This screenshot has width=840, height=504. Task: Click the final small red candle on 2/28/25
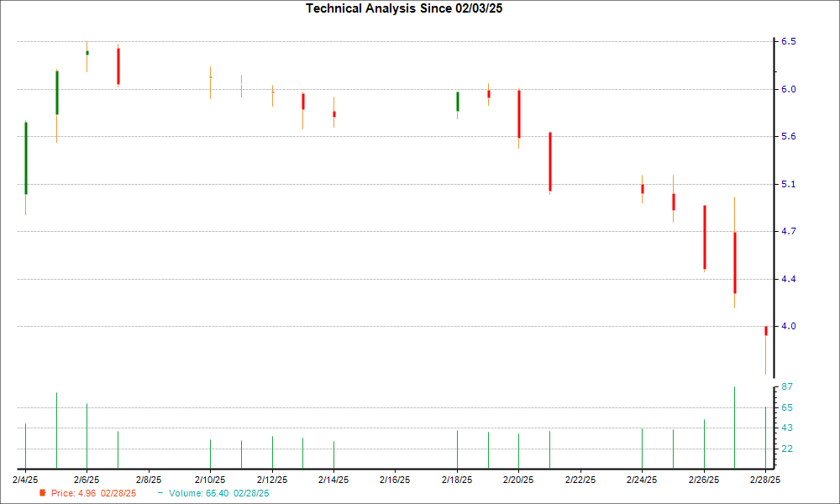click(765, 330)
